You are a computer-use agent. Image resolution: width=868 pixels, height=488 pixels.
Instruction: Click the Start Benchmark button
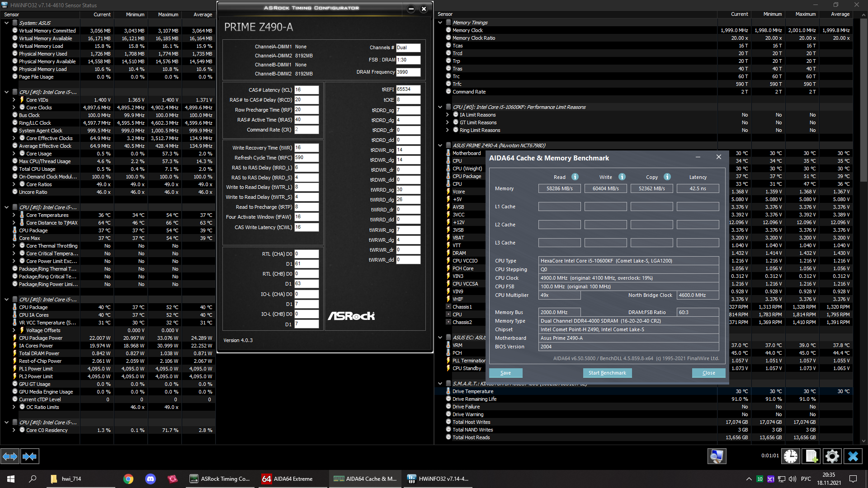pyautogui.click(x=607, y=373)
